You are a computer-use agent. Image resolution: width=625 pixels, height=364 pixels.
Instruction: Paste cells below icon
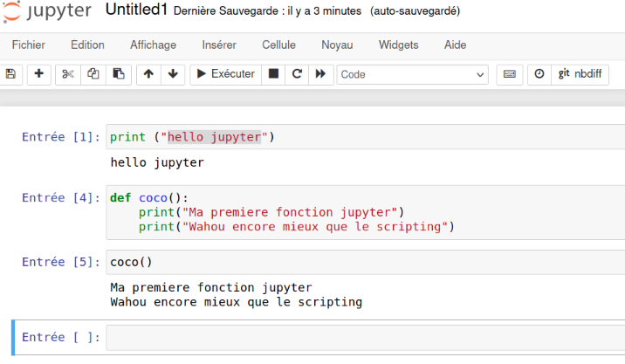pos(119,74)
